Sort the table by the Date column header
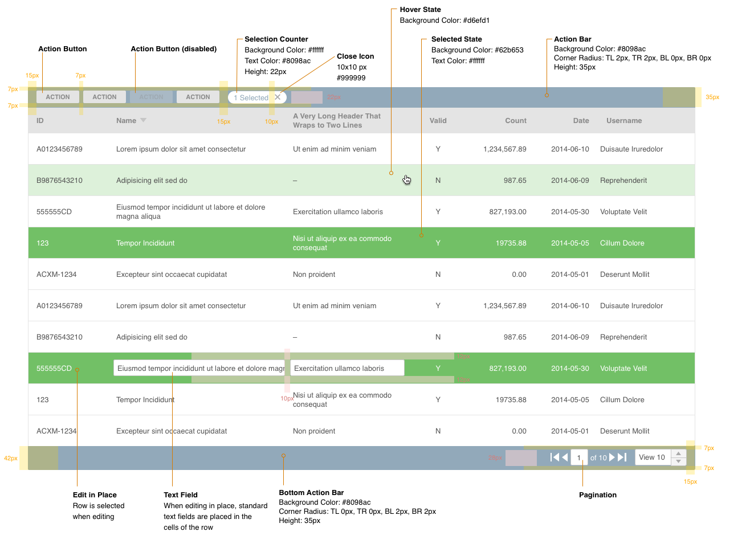The height and width of the screenshot is (560, 750). click(581, 121)
